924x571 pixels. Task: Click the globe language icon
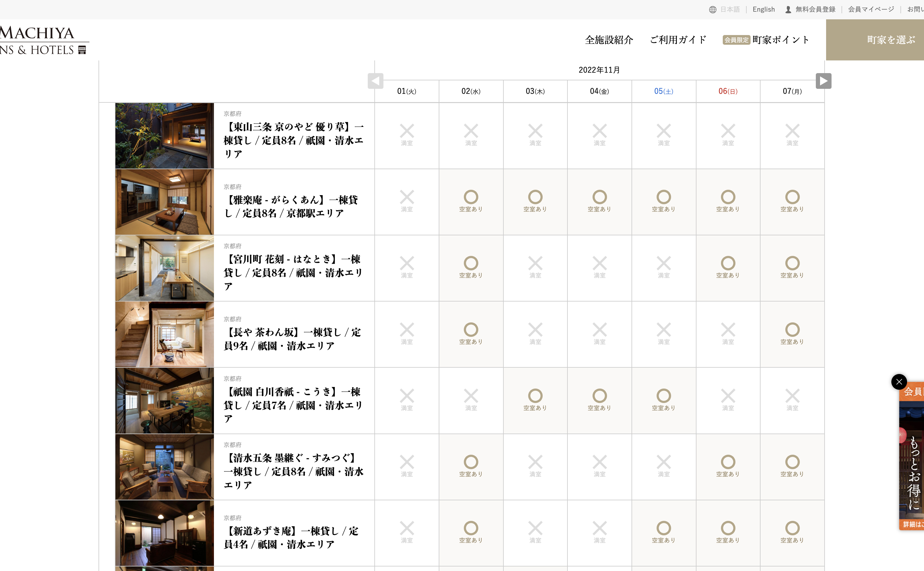(x=712, y=9)
